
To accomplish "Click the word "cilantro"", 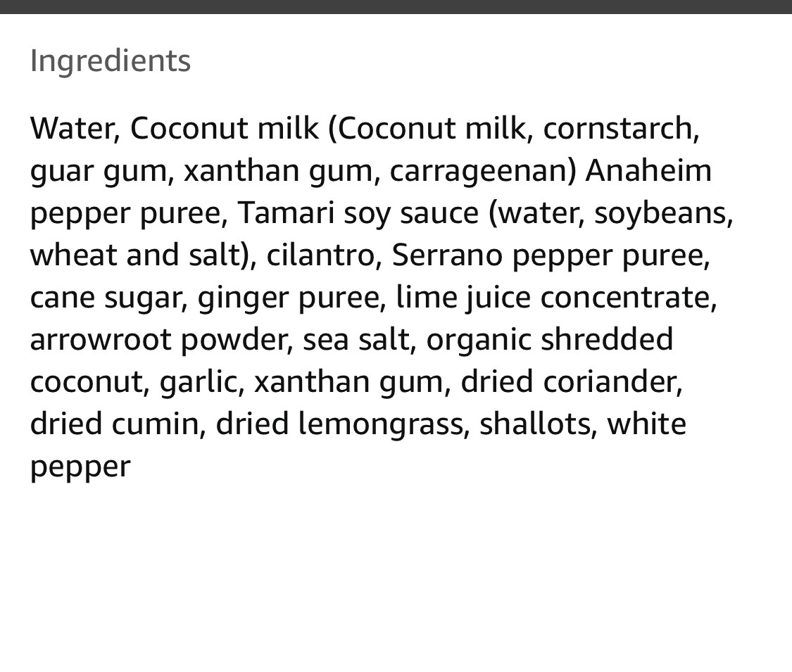I will pos(322,255).
